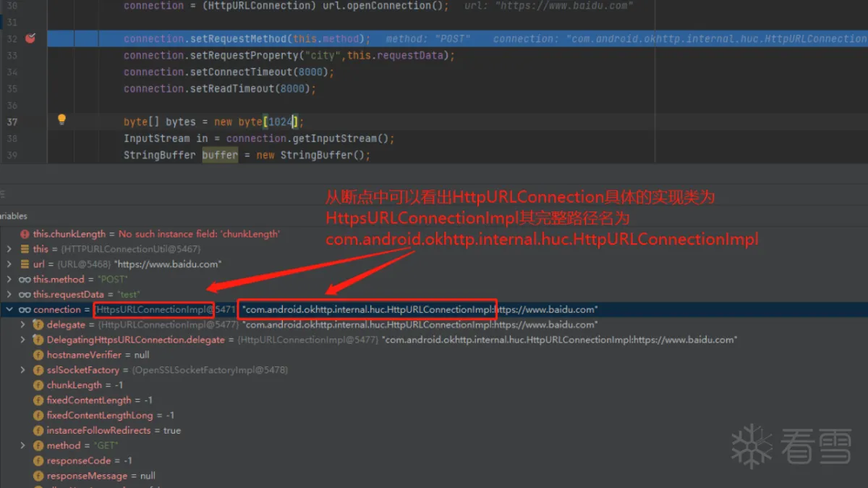Click the field icon next to responseCode

[38, 460]
